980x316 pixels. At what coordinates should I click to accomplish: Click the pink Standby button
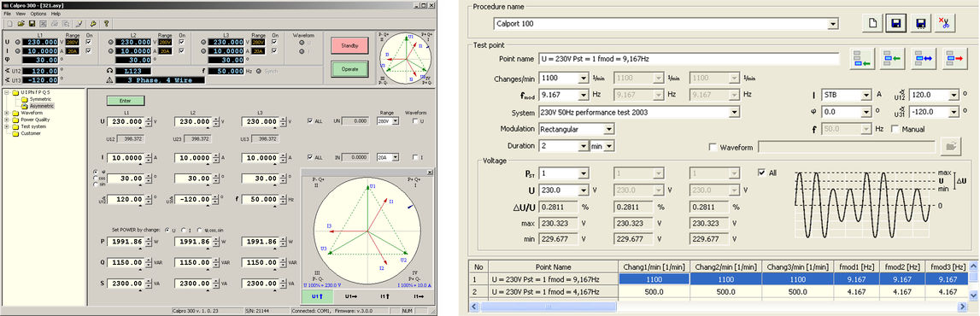coord(349,45)
